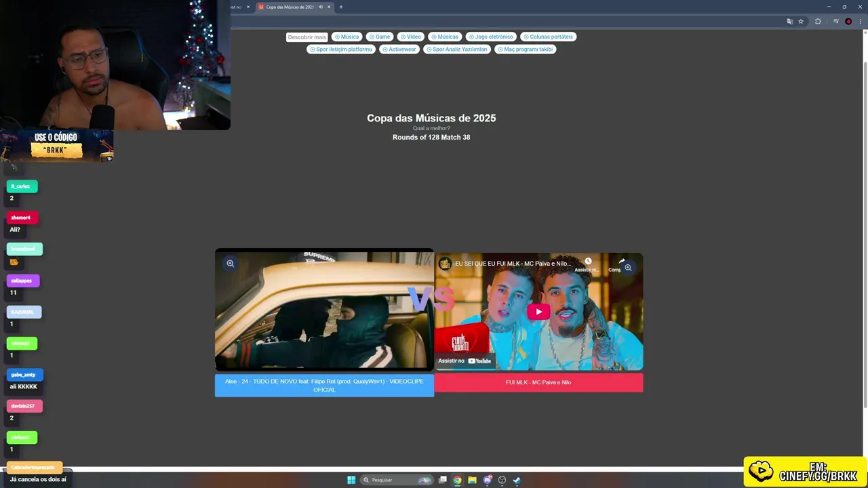Screen dimensions: 868x488
Task: Click the Descobrir mais label
Action: [307, 37]
